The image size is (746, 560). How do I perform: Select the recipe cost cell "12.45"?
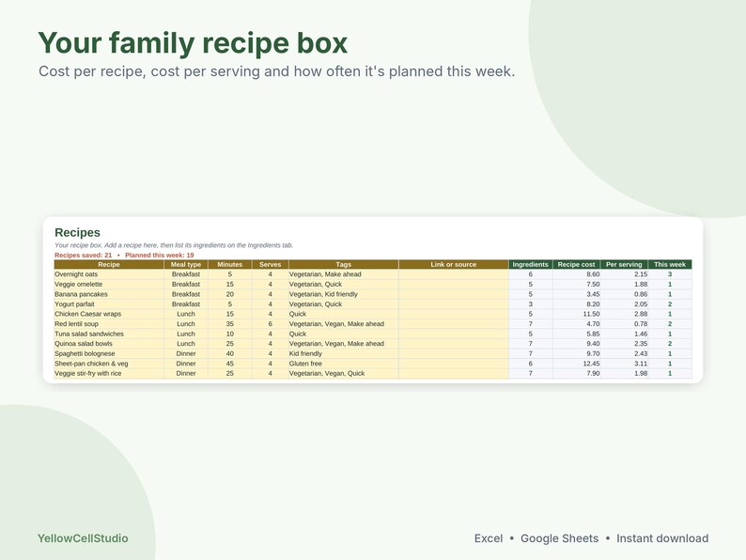tap(576, 364)
